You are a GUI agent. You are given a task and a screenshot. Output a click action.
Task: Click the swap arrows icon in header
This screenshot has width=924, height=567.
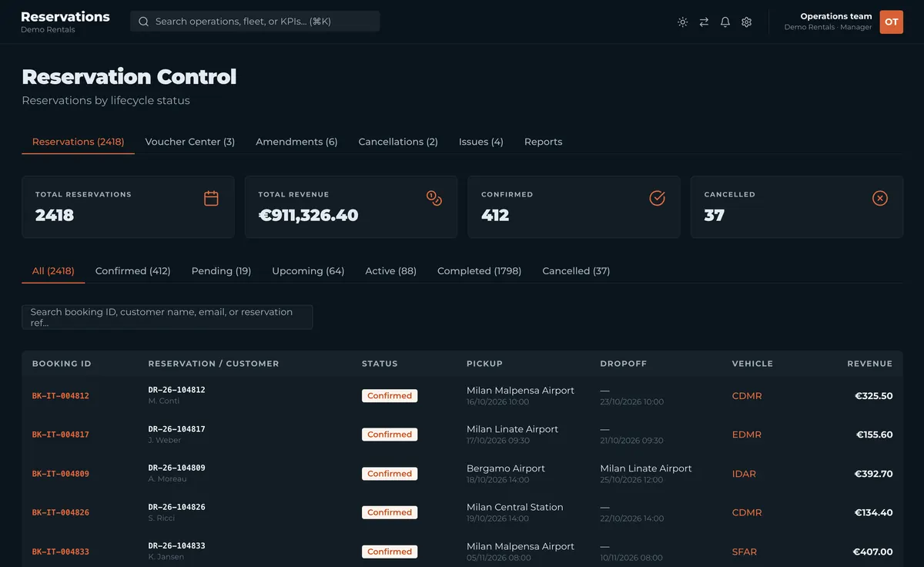click(704, 22)
